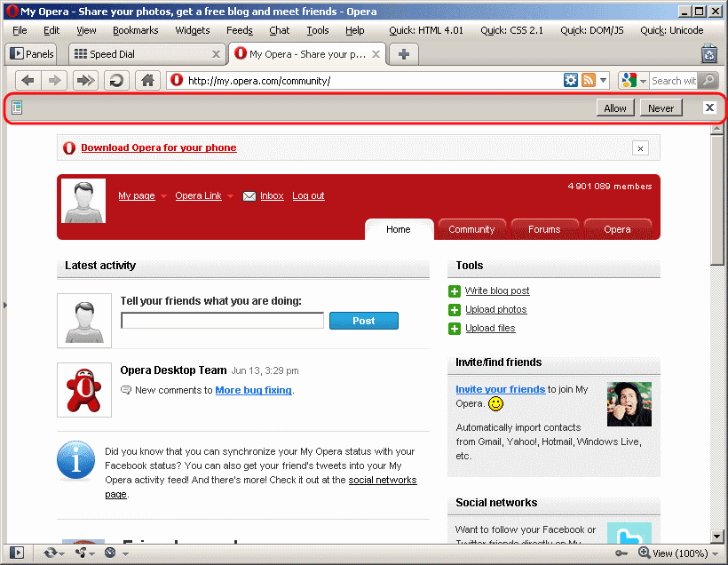Open the Home page button

pyautogui.click(x=147, y=80)
